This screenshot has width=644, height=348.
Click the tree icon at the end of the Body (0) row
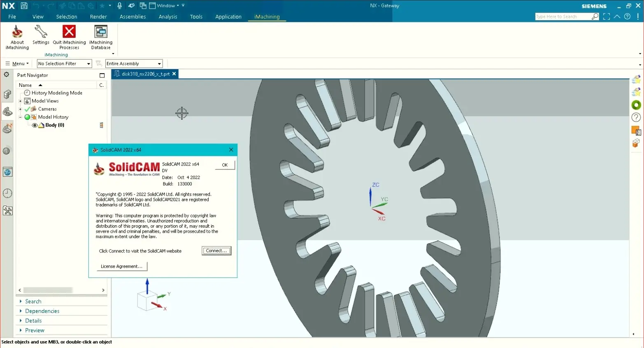tap(102, 125)
